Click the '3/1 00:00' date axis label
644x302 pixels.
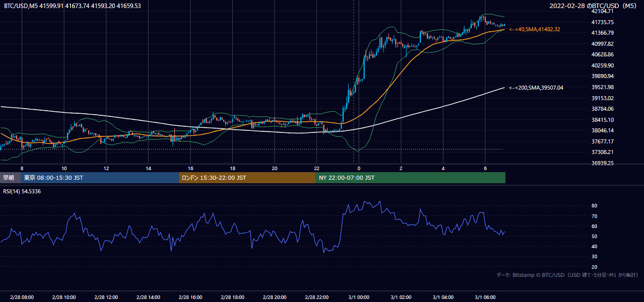(x=358, y=297)
